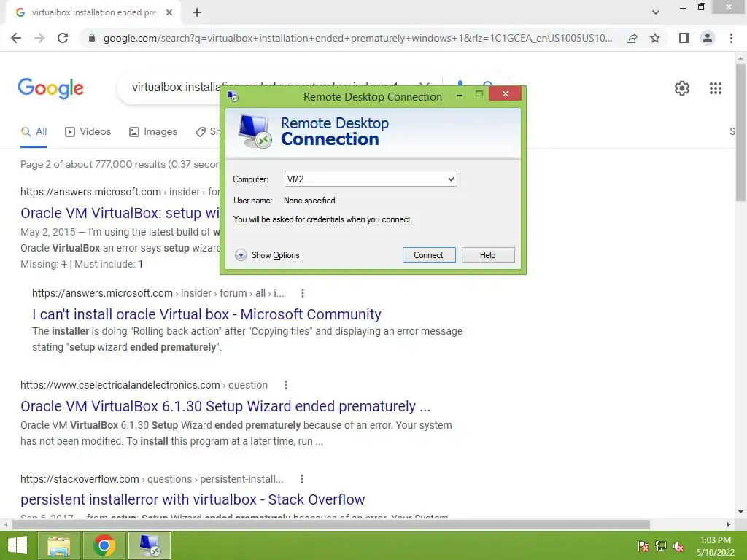Go forward in Chrome browser
Viewport: 747px width, 560px height.
tap(39, 38)
